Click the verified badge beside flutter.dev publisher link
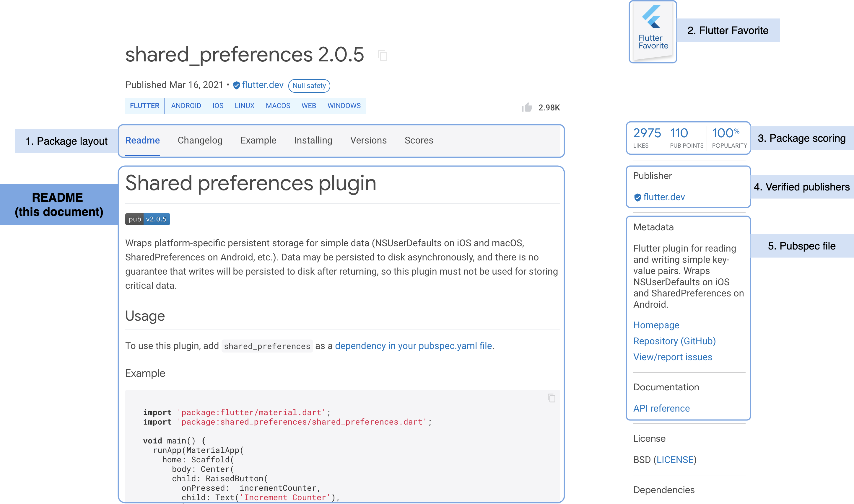Viewport: 854px width, 504px height. (x=237, y=85)
